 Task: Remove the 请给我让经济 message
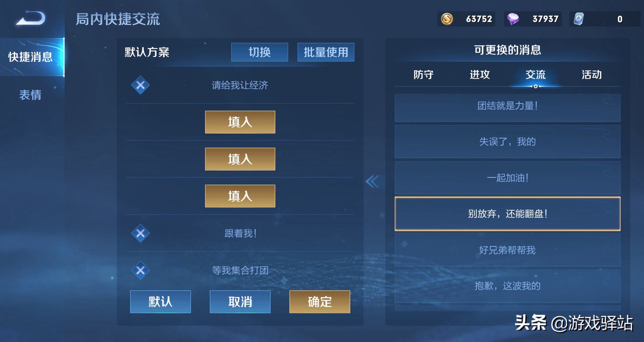click(140, 85)
